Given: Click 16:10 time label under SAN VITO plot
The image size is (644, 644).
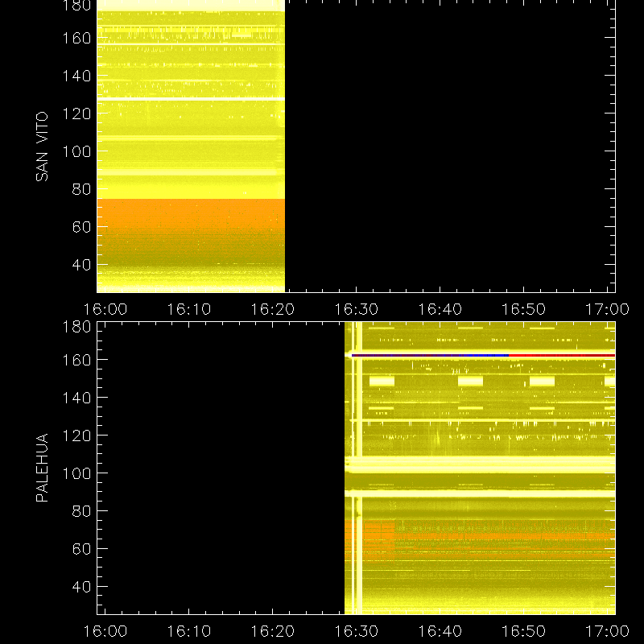Looking at the screenshot, I should coord(188,309).
